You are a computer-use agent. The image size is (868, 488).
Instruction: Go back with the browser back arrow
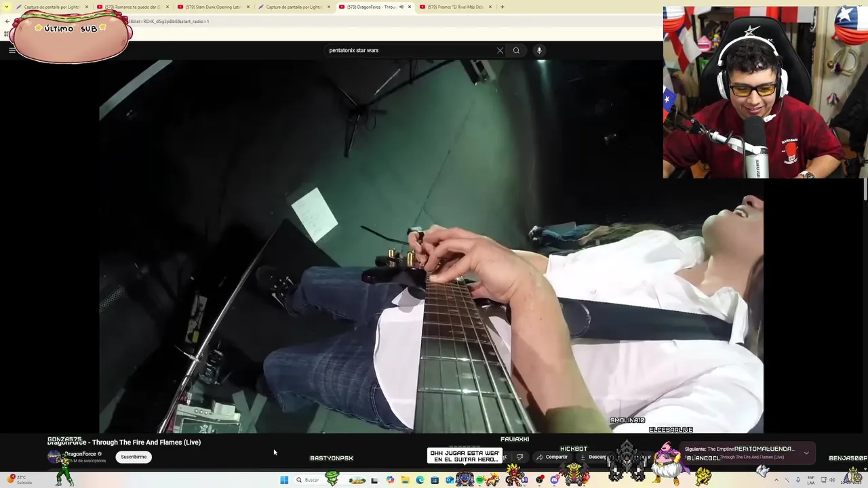pyautogui.click(x=7, y=21)
